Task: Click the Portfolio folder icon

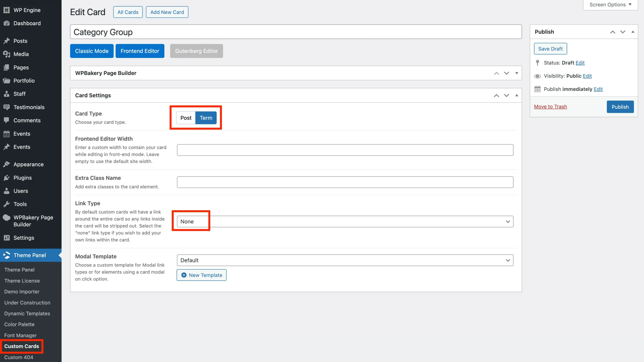Action: pyautogui.click(x=7, y=81)
